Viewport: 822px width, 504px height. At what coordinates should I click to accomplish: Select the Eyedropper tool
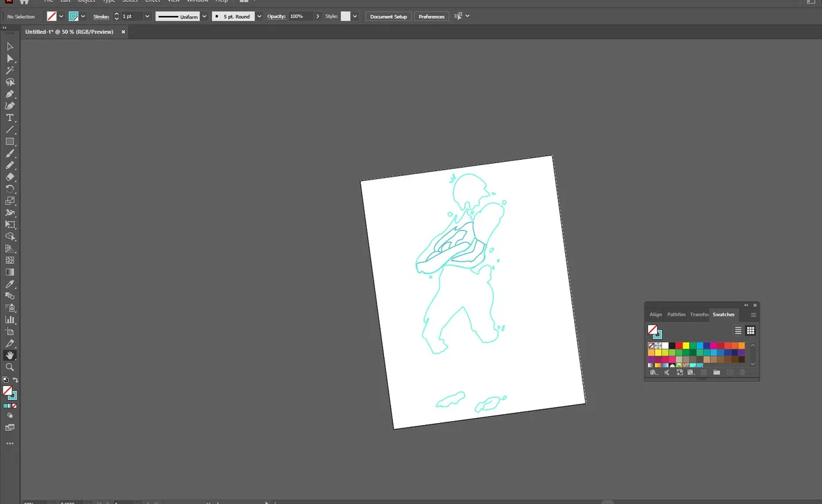(x=10, y=284)
